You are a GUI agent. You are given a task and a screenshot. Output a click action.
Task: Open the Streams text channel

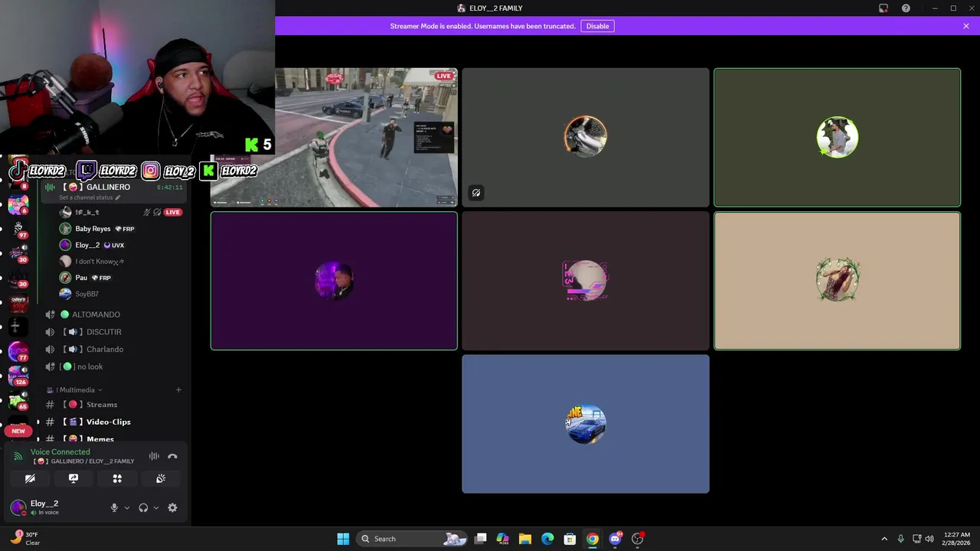click(102, 404)
